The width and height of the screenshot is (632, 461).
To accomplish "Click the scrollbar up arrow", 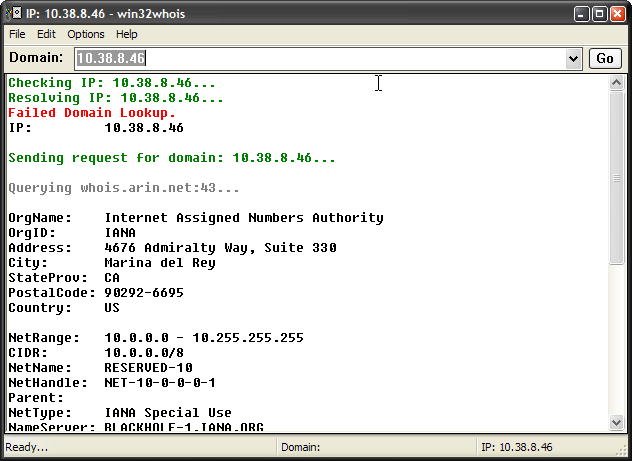I will coord(616,83).
